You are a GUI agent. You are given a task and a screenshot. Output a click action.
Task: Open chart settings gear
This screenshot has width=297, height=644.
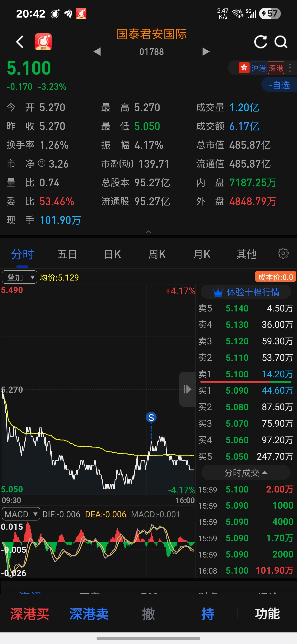[283, 253]
